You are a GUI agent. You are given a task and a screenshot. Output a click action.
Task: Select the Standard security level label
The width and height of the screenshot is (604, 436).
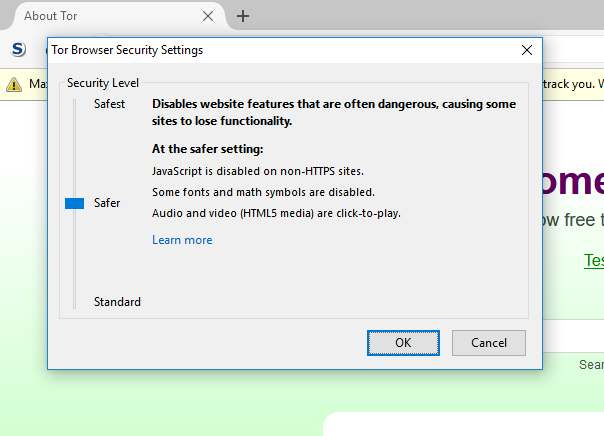(117, 302)
